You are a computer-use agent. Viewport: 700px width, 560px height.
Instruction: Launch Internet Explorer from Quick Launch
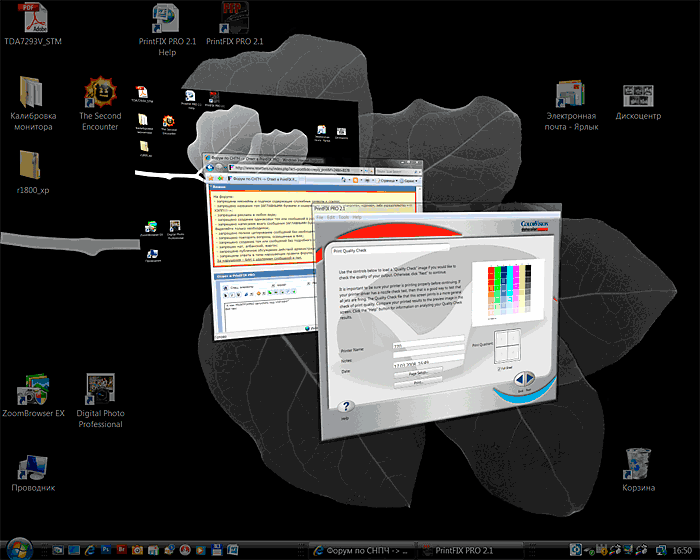point(90,550)
